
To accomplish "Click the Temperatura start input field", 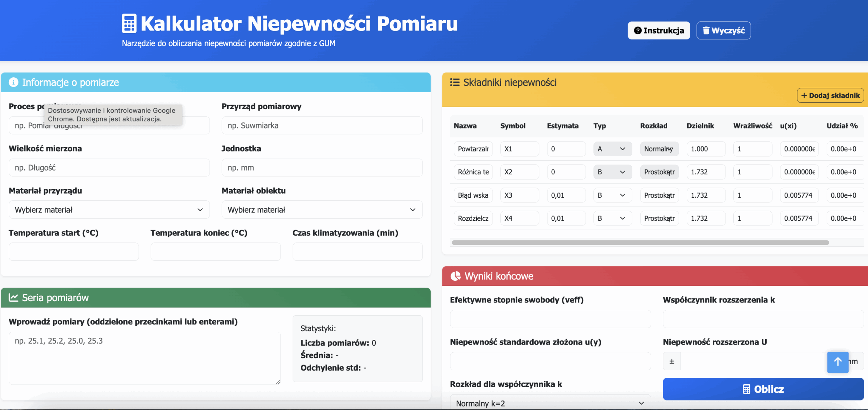I will (x=74, y=252).
